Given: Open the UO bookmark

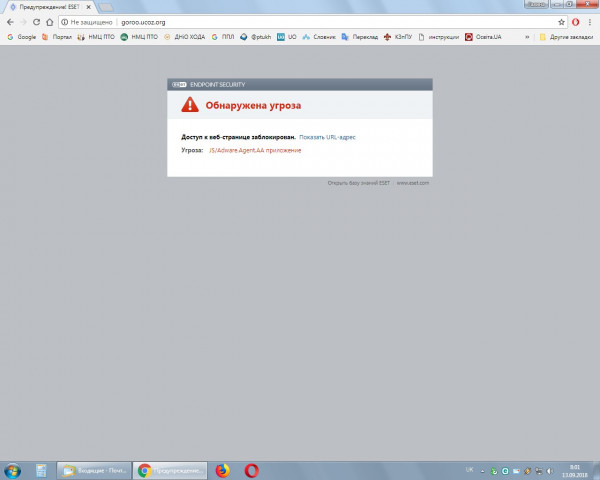Looking at the screenshot, I should [x=287, y=37].
